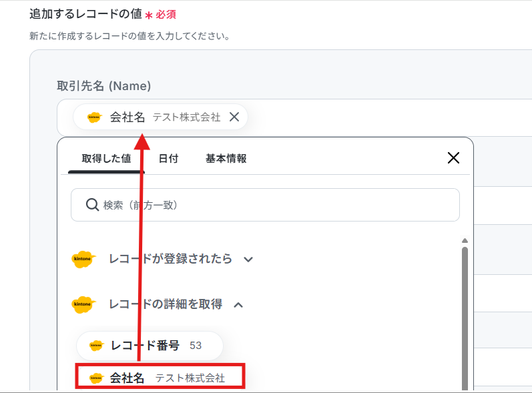Switch to the 基本情報 tab
This screenshot has height=393, width=532.
[x=226, y=158]
